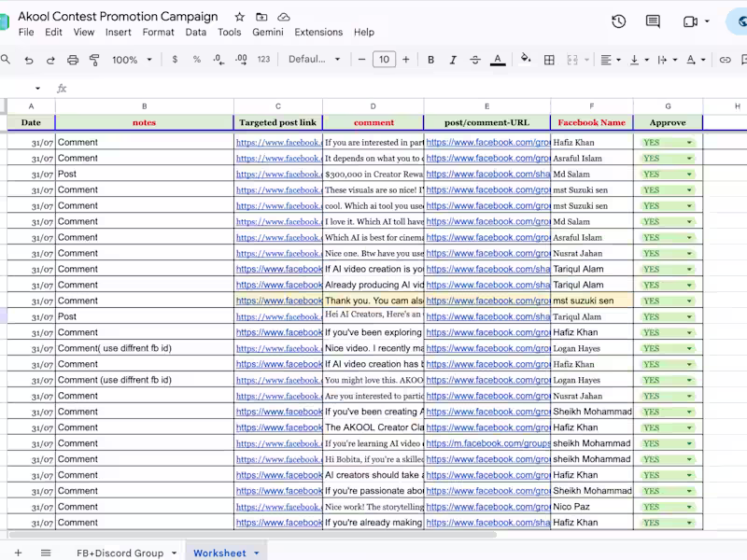Click the font size field showing 10
Image resolution: width=747 pixels, height=560 pixels.
[x=384, y=60]
